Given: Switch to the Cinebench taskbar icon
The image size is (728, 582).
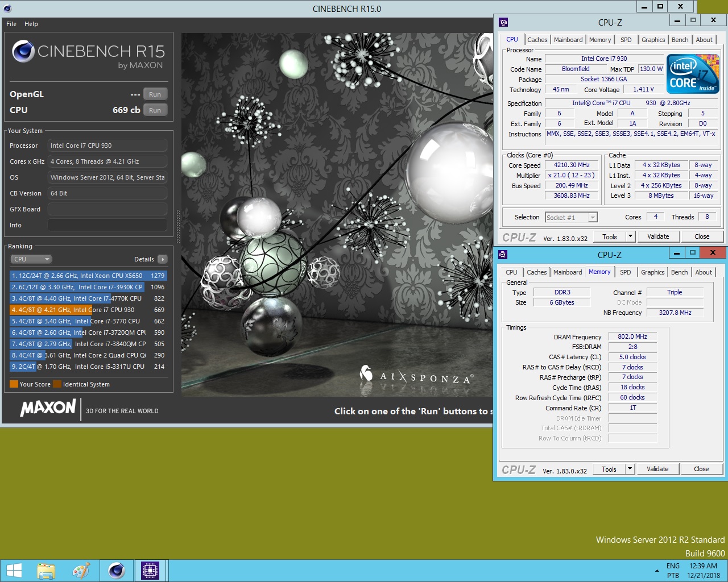Looking at the screenshot, I should [117, 571].
